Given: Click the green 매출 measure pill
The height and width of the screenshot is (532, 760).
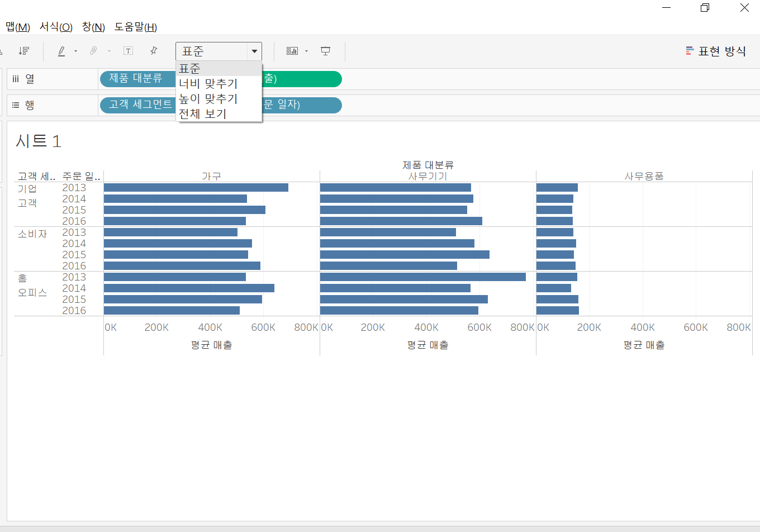Looking at the screenshot, I should point(302,79).
